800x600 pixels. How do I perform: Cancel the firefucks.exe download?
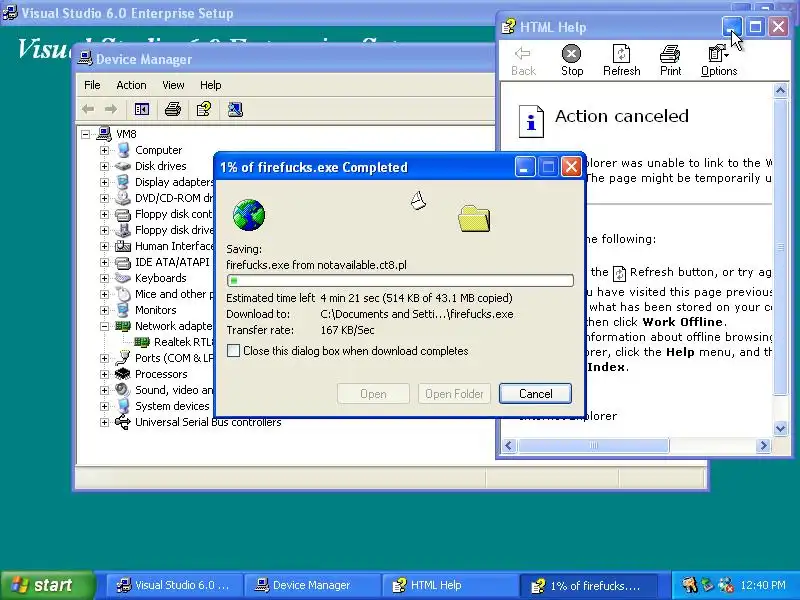[x=535, y=393]
